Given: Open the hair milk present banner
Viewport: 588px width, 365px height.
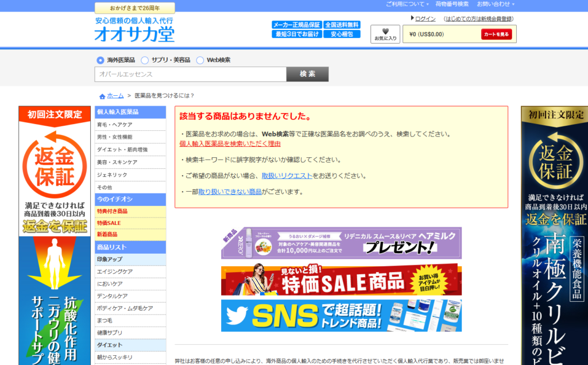Looking at the screenshot, I should 341,243.
